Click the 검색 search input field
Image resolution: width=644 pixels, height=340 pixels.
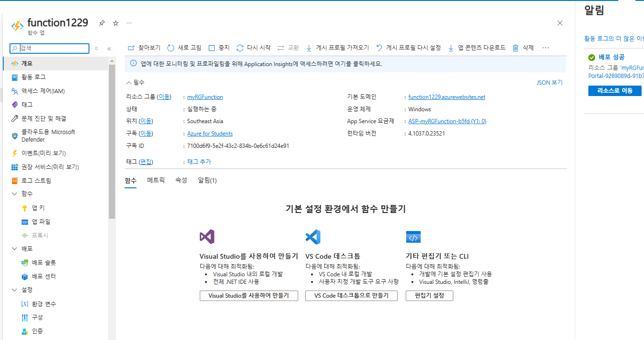point(49,49)
